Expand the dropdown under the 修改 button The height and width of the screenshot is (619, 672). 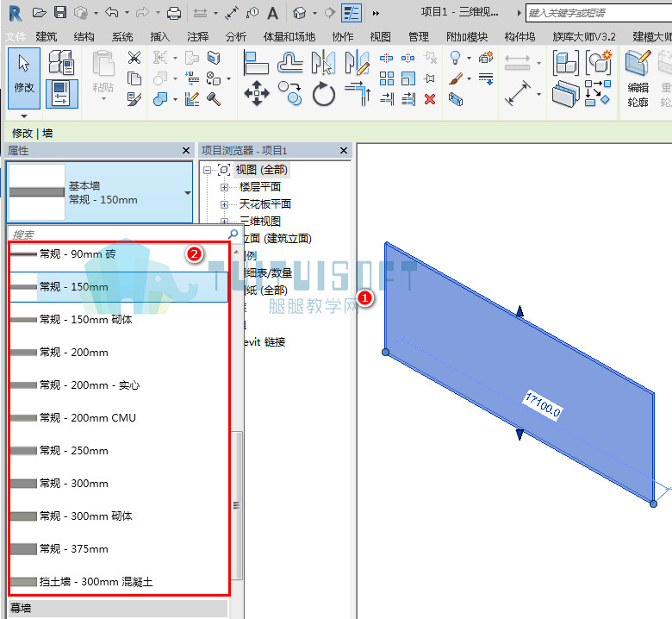click(x=24, y=116)
